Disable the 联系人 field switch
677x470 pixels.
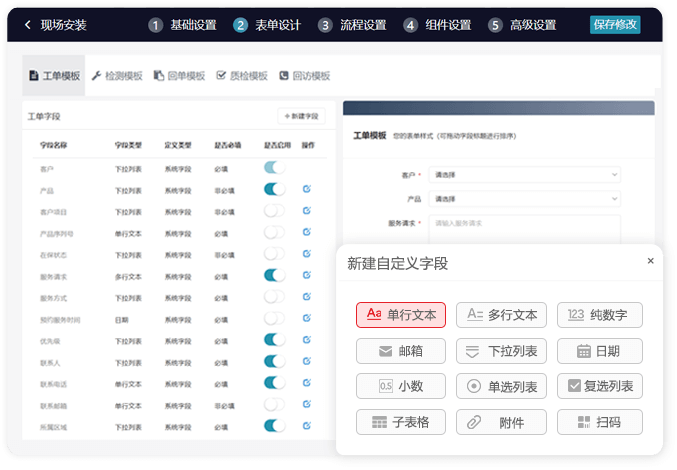click(x=275, y=361)
